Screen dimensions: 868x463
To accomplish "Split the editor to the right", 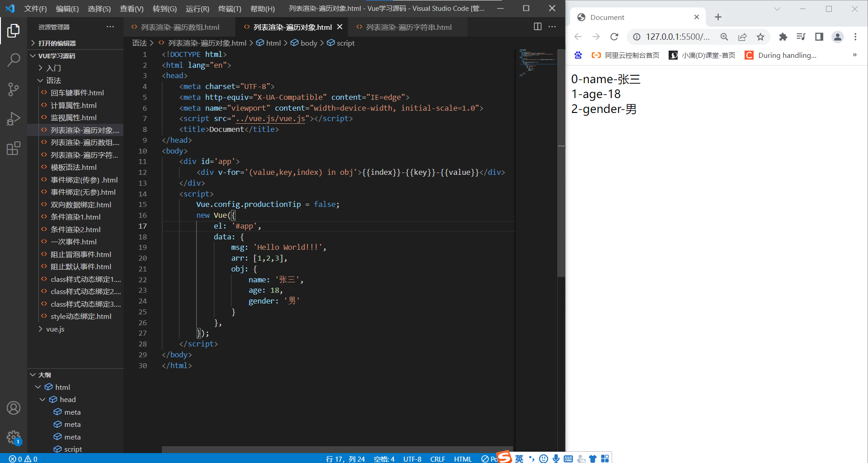I will [538, 27].
